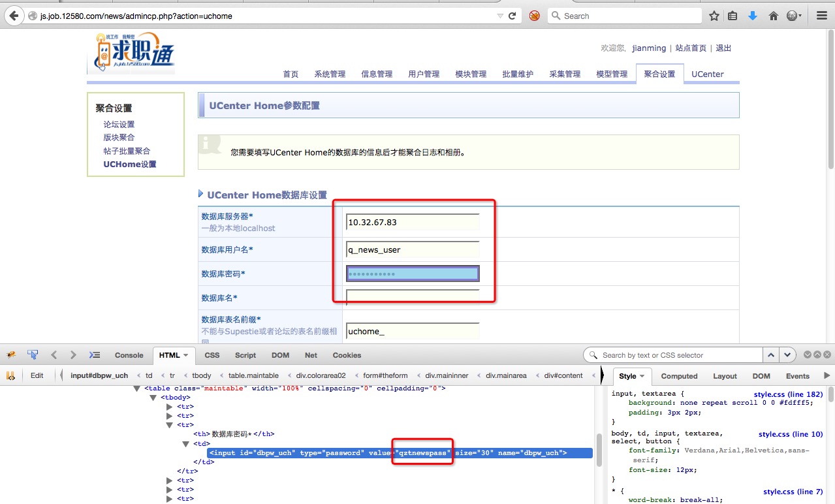
Task: Find previous match with the up arrow
Action: [x=771, y=355]
